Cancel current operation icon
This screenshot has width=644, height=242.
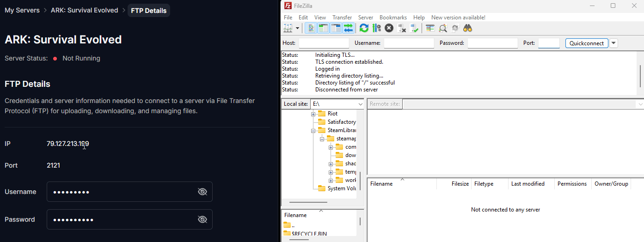point(389,28)
